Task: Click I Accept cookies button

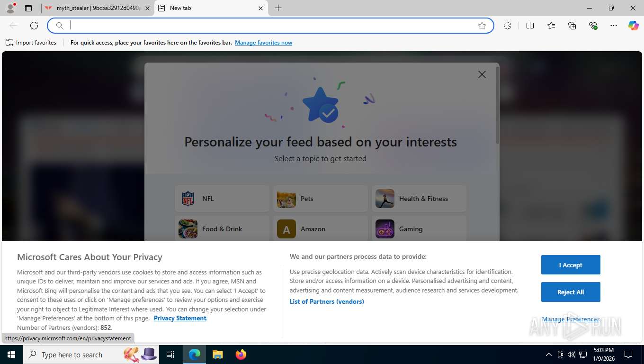Action: [x=571, y=265]
